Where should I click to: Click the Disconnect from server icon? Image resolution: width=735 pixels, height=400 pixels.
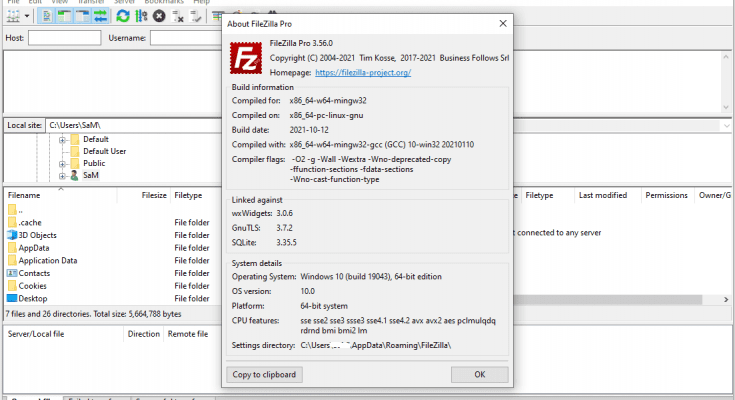tap(178, 17)
